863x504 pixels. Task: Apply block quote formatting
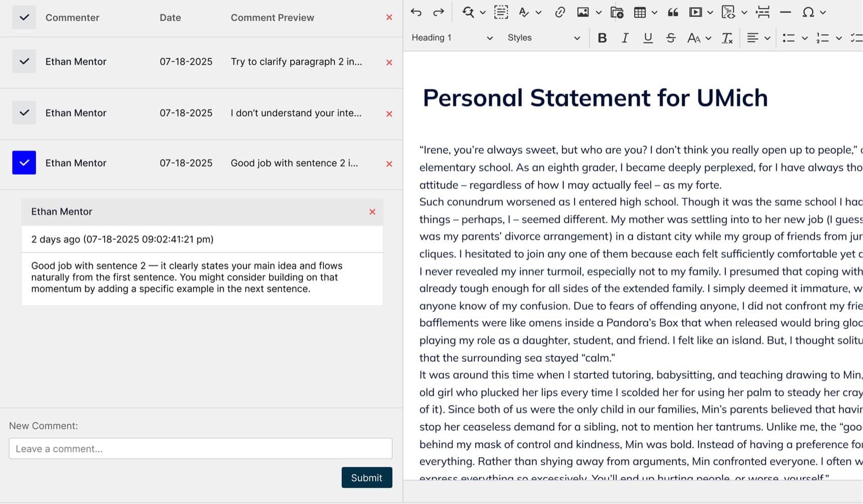[x=673, y=12]
